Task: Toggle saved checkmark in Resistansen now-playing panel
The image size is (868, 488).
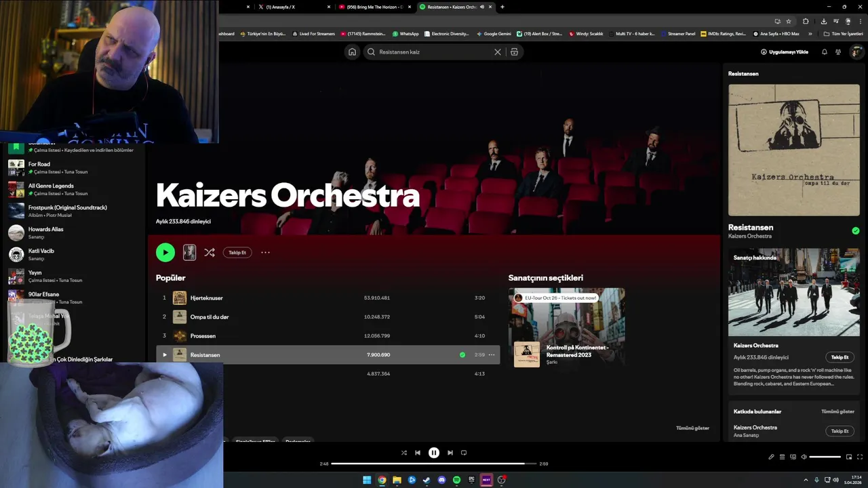Action: [x=855, y=231]
